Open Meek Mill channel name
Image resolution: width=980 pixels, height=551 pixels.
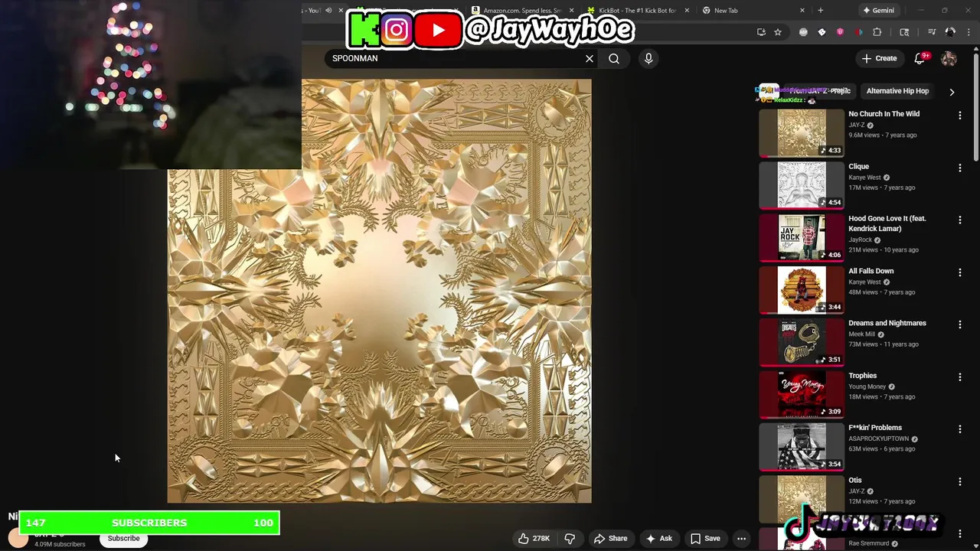[861, 334]
